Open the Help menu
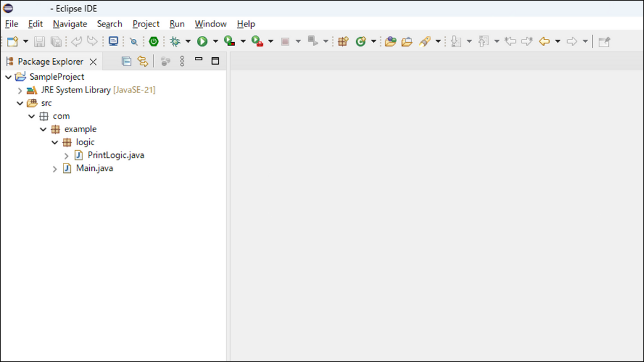 pyautogui.click(x=246, y=24)
